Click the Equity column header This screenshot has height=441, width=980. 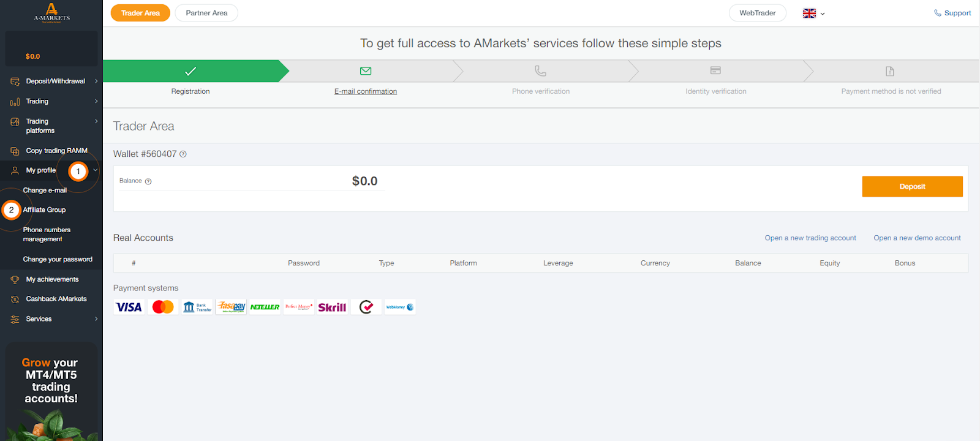830,263
